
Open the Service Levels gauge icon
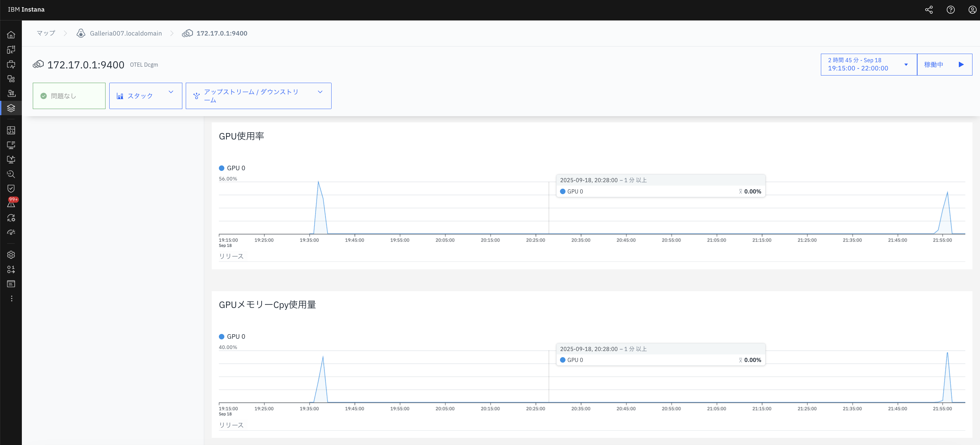[x=11, y=232]
